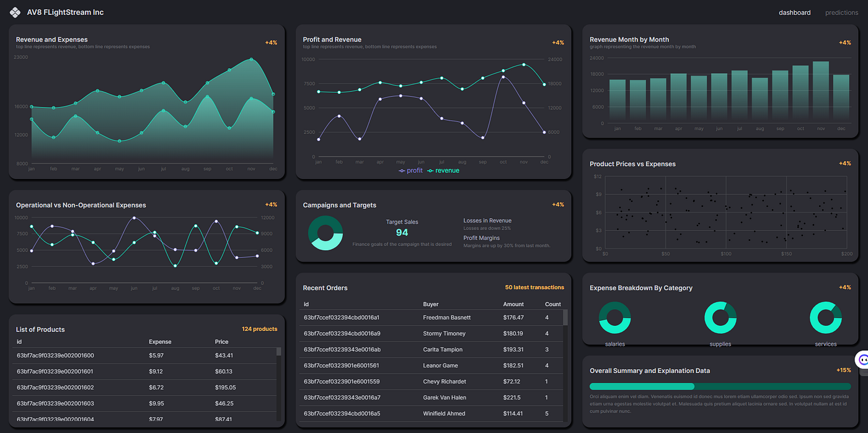The height and width of the screenshot is (433, 868).
Task: Select the salaries donut chart
Action: point(614,317)
